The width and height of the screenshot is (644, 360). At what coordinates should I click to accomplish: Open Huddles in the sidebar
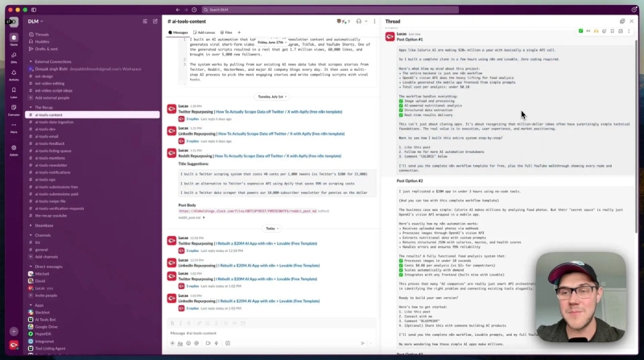tap(42, 42)
